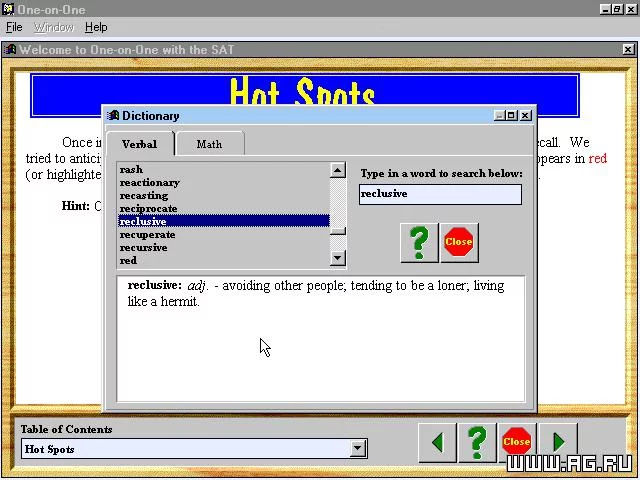The width and height of the screenshot is (640, 480).
Task: Click the Dictionary window title icon
Action: 113,116
